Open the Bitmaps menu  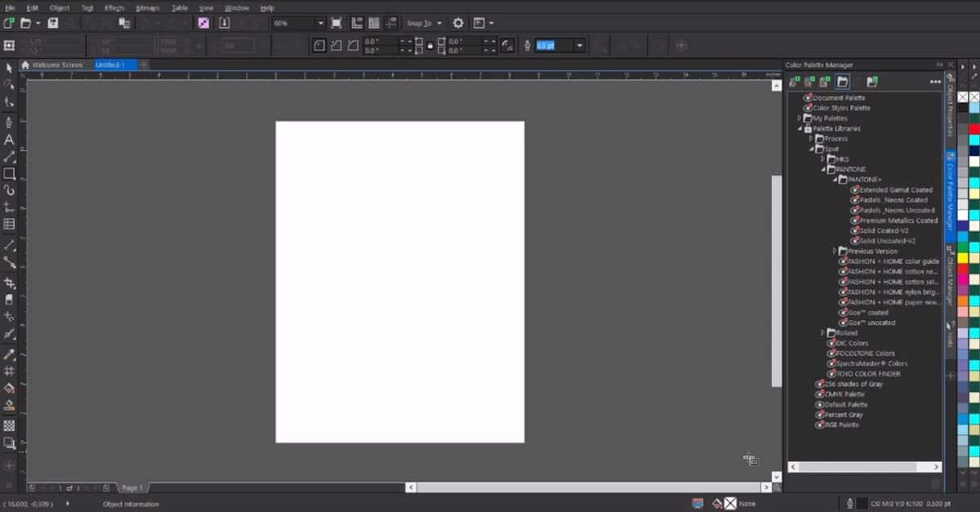point(149,7)
